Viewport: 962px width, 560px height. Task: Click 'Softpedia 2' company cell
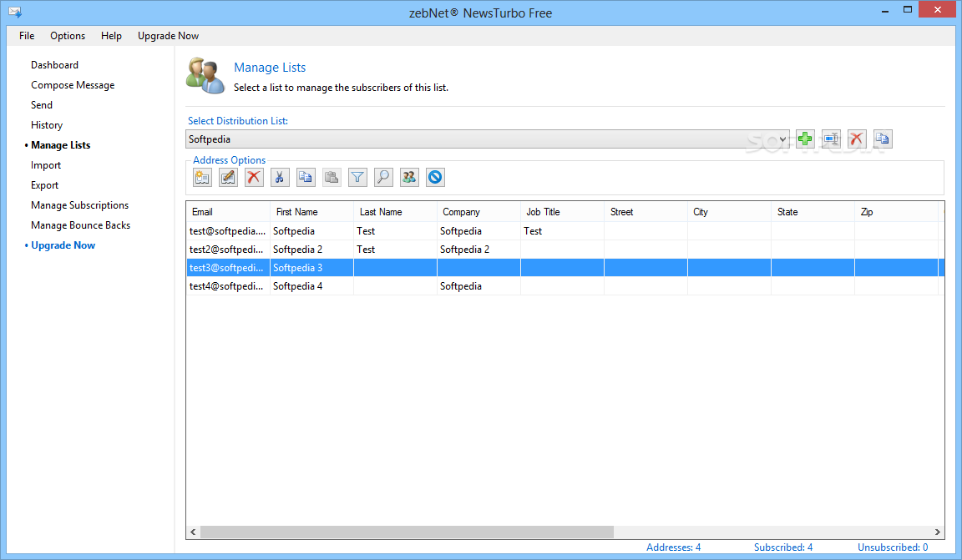point(478,250)
